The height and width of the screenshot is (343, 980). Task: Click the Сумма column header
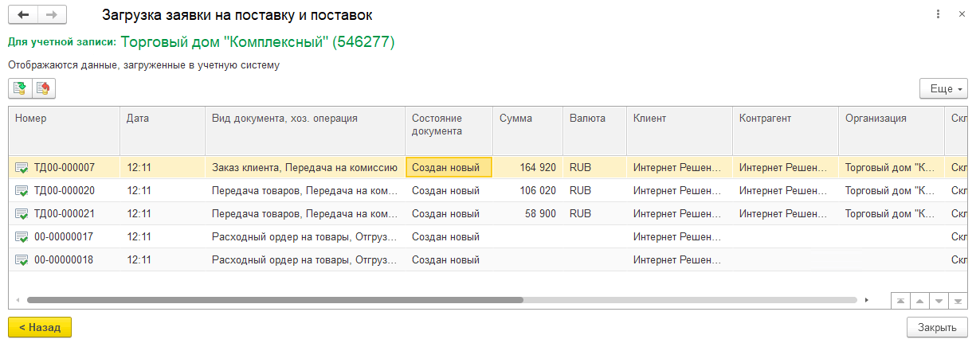coord(527,119)
